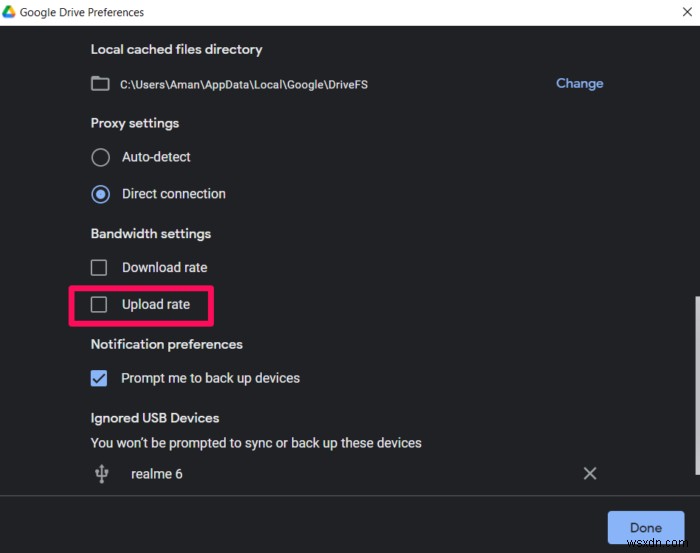700x553 pixels.
Task: Click the DriveFS cache path text
Action: (244, 85)
